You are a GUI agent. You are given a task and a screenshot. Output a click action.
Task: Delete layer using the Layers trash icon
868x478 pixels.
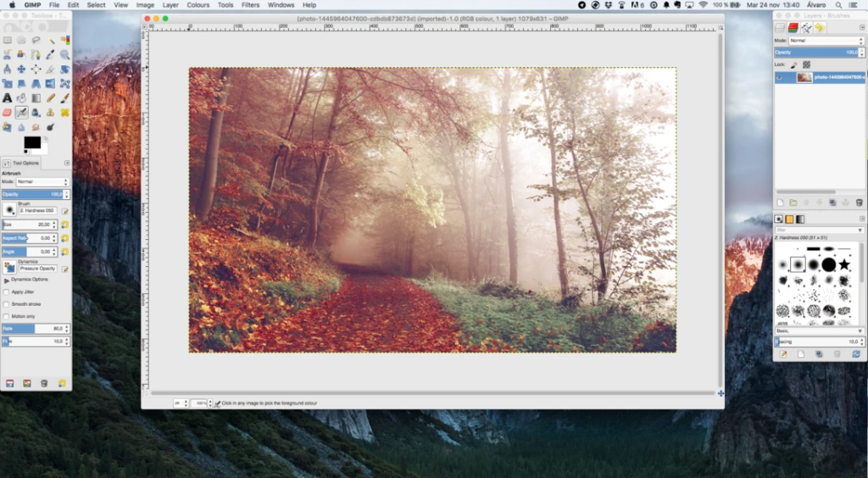click(x=859, y=203)
